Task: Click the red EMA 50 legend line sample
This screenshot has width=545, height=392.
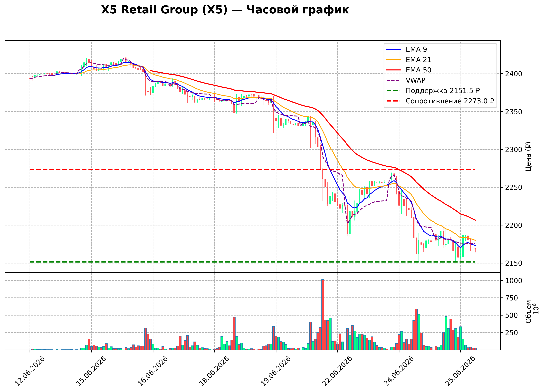Action: pyautogui.click(x=393, y=70)
